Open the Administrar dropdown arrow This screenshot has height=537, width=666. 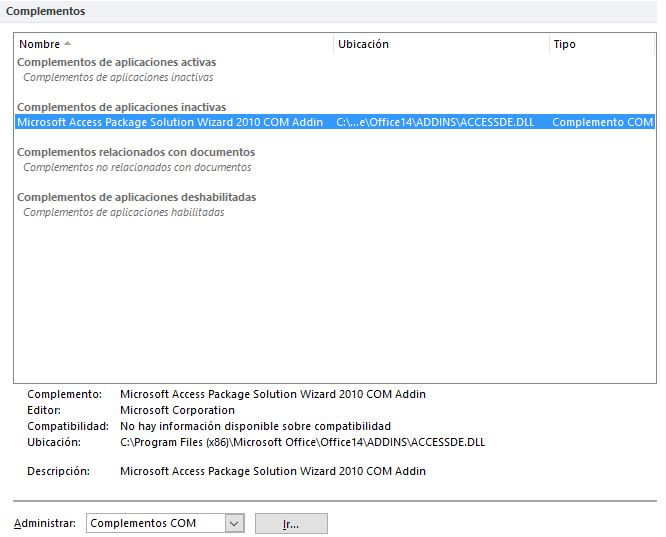pos(234,523)
